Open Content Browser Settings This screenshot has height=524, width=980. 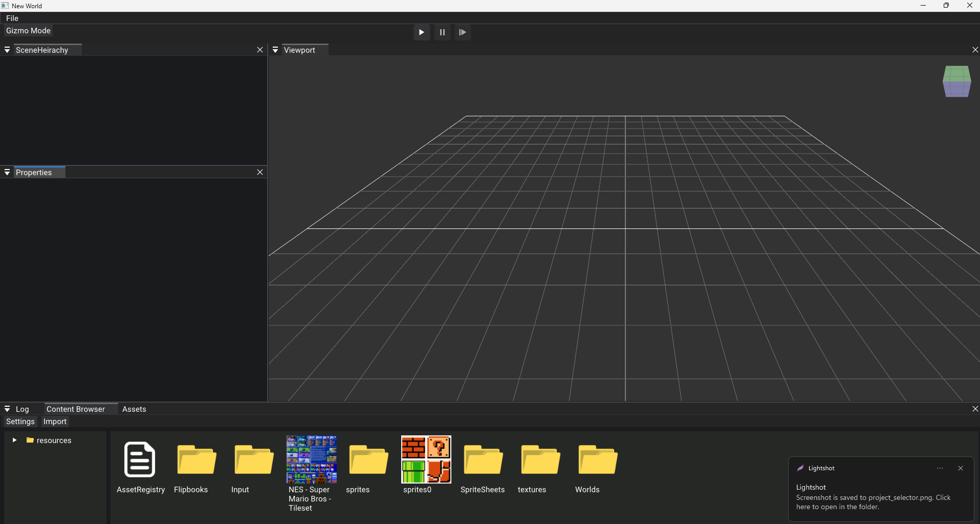pyautogui.click(x=20, y=422)
